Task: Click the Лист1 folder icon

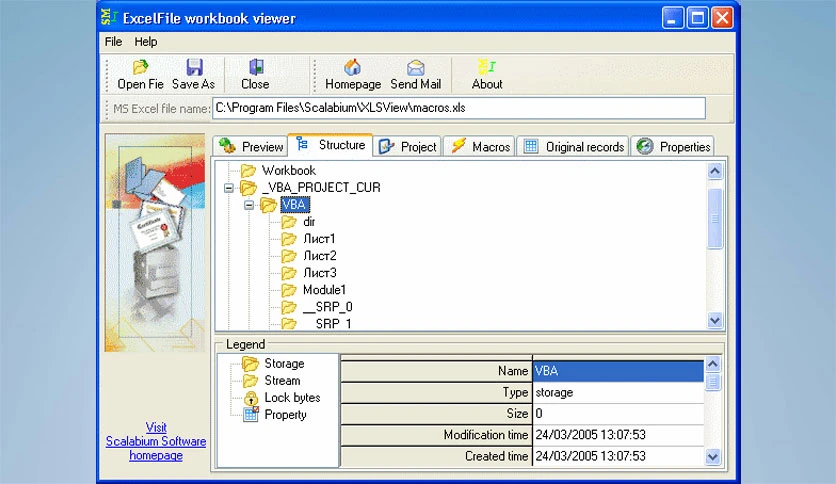Action: [x=289, y=239]
